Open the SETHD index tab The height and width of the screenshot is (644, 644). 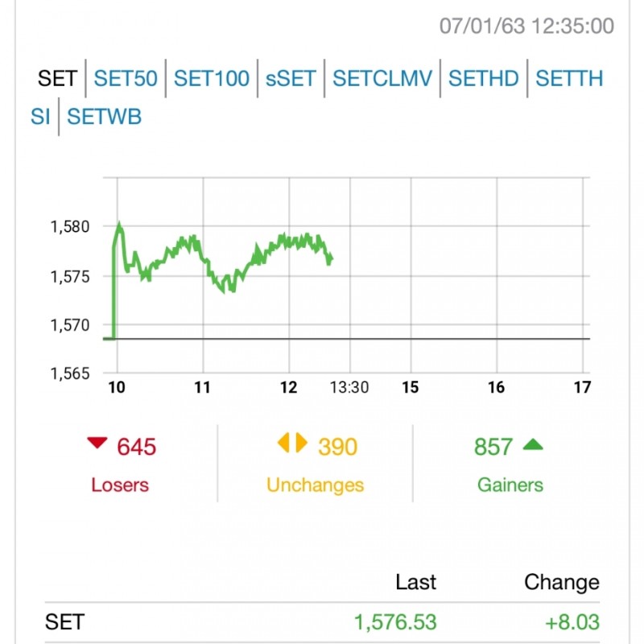click(484, 78)
